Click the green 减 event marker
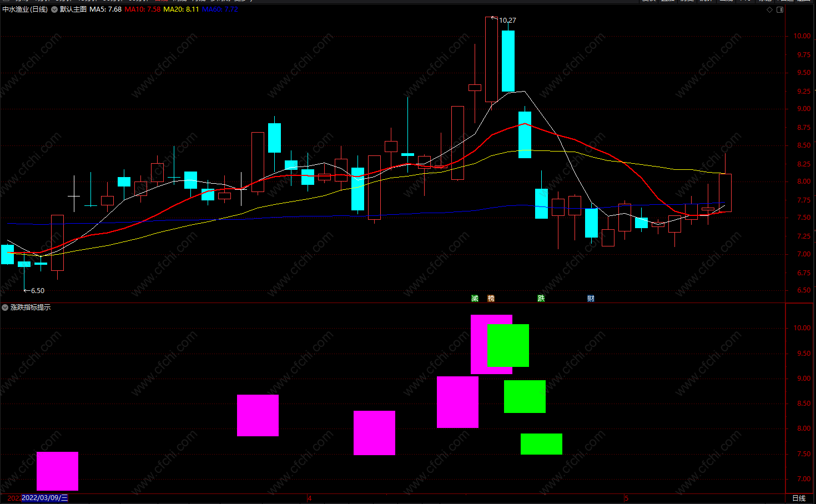This screenshot has width=816, height=504. click(475, 299)
